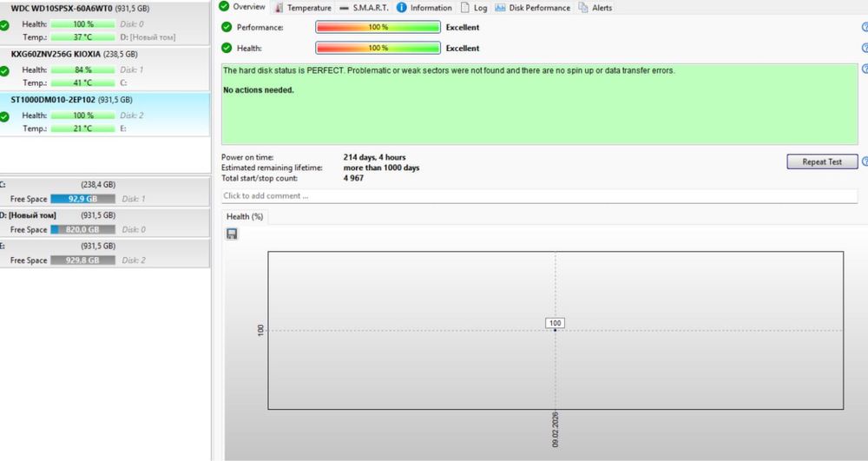Click the status check icon for WDC WD10SPSX disk
Screen dimensions: 868x461
pos(3,25)
